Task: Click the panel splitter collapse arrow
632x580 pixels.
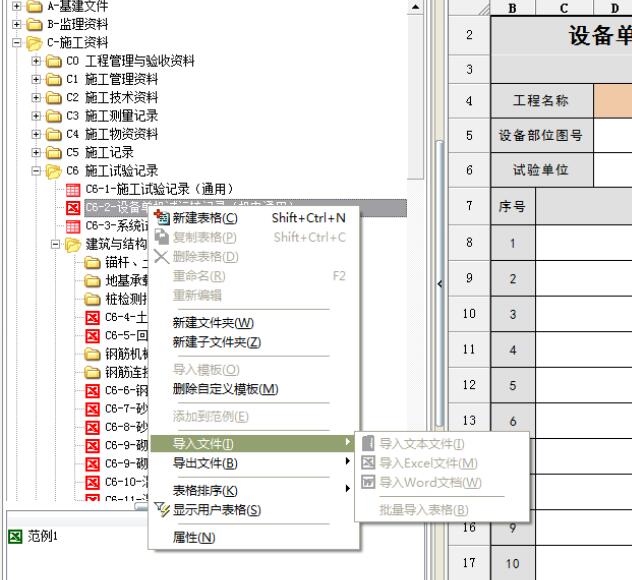Action: [x=440, y=284]
